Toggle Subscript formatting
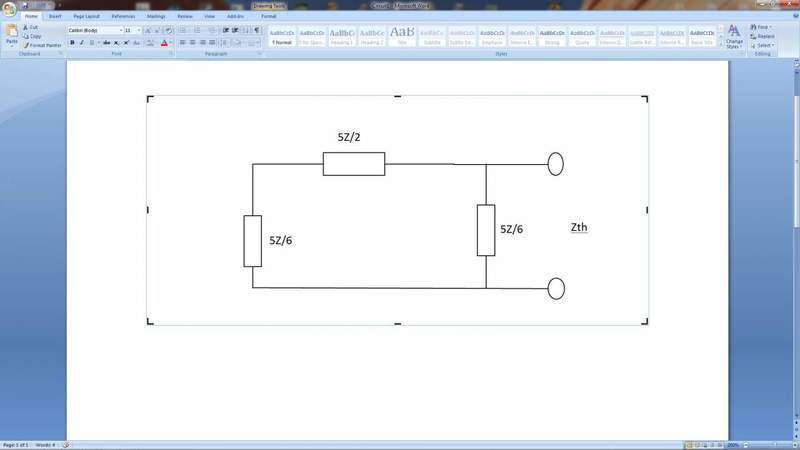This screenshot has width=800, height=450. 116,43
